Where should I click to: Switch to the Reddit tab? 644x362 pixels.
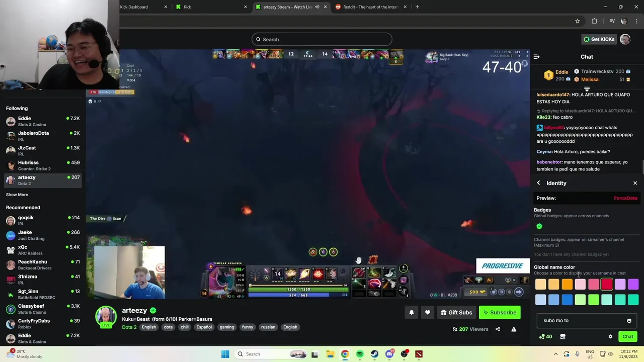(x=370, y=7)
